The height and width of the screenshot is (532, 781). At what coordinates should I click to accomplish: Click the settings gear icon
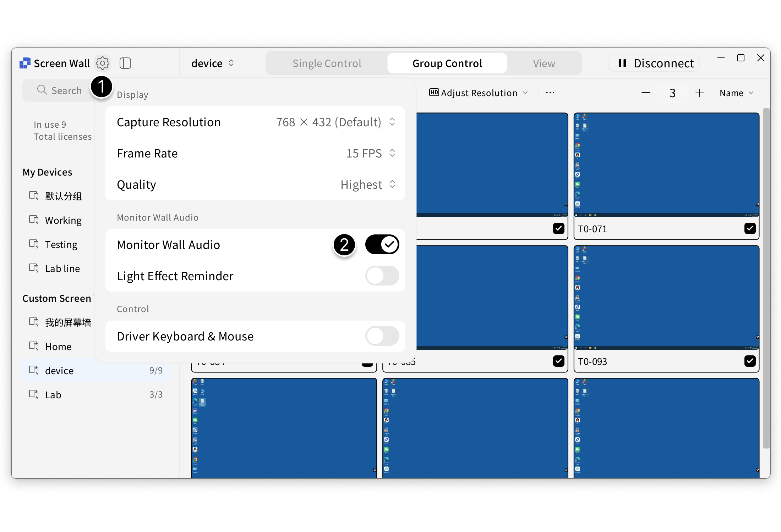pyautogui.click(x=103, y=63)
